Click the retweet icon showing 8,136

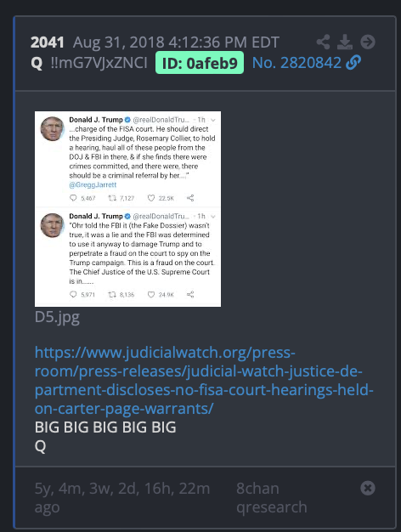[112, 294]
